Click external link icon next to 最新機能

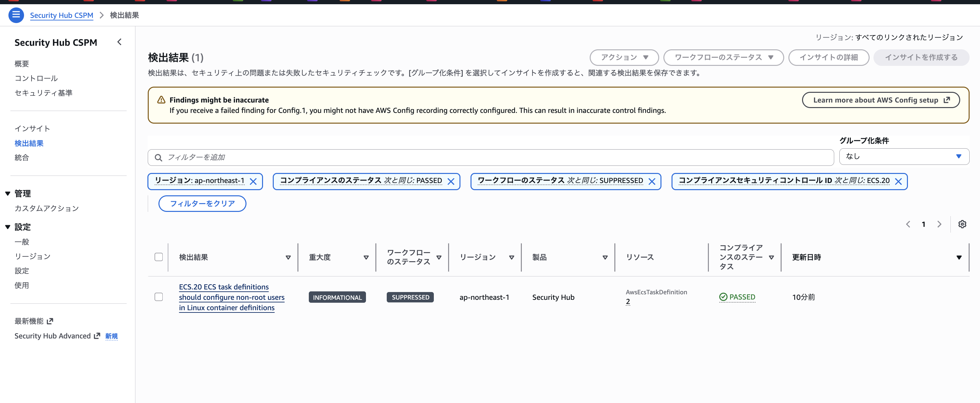pyautogui.click(x=50, y=321)
